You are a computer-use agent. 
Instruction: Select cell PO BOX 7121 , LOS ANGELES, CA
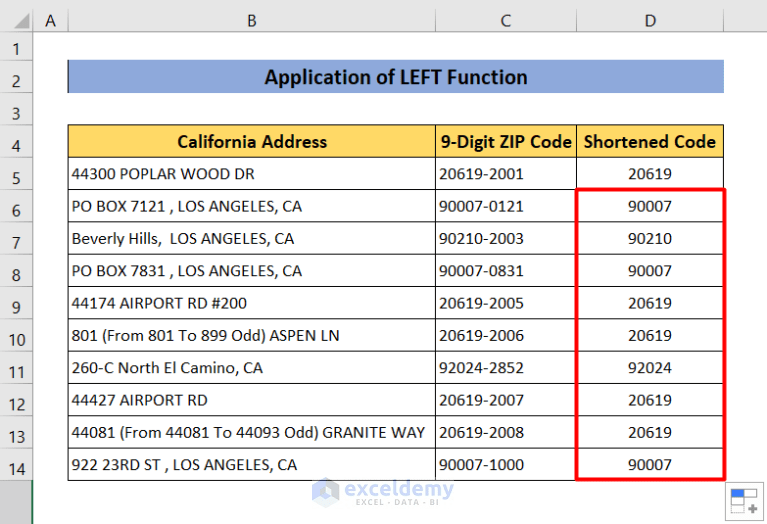[x=251, y=206]
